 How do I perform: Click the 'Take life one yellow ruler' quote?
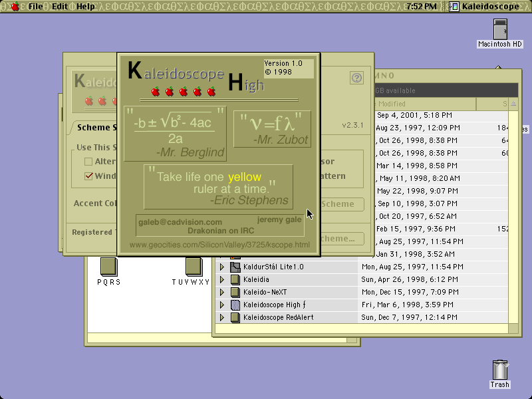218,187
